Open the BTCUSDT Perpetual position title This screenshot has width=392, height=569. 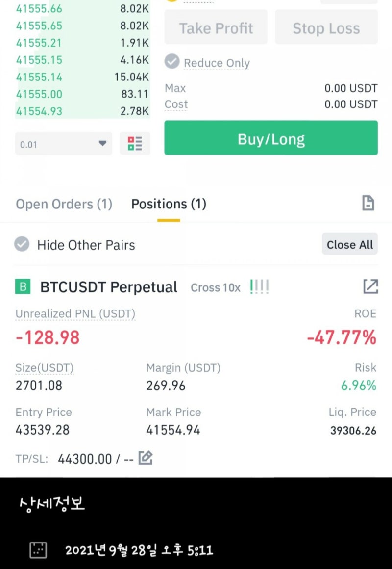(x=109, y=287)
